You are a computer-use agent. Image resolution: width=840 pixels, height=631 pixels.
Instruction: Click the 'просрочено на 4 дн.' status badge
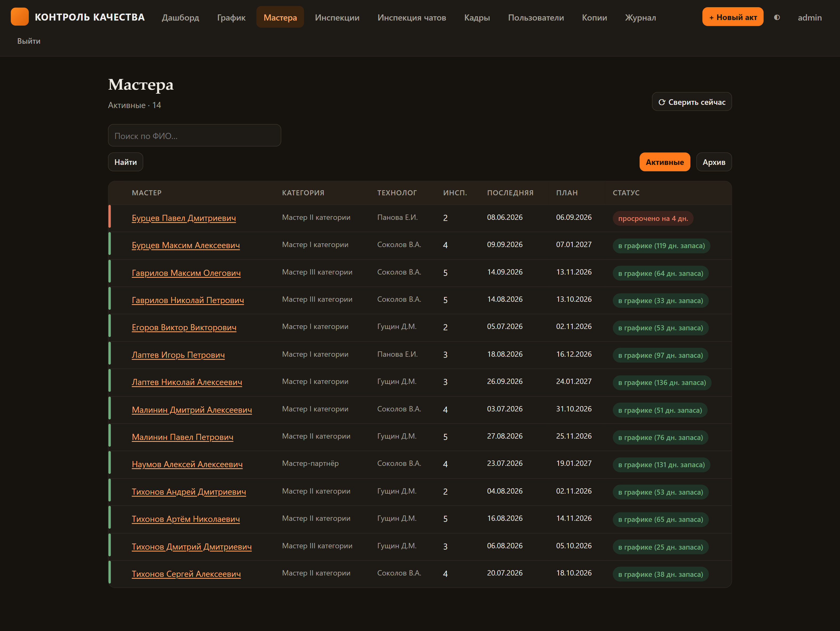click(x=653, y=219)
